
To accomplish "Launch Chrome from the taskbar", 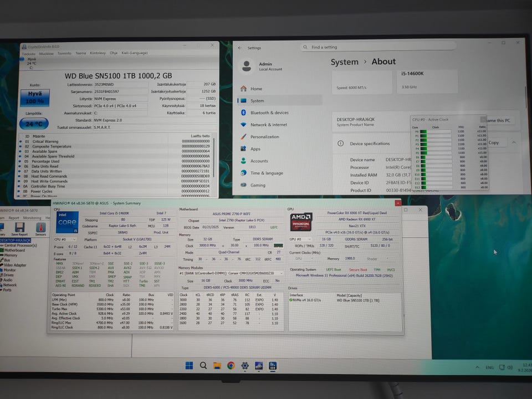I will 231,365.
